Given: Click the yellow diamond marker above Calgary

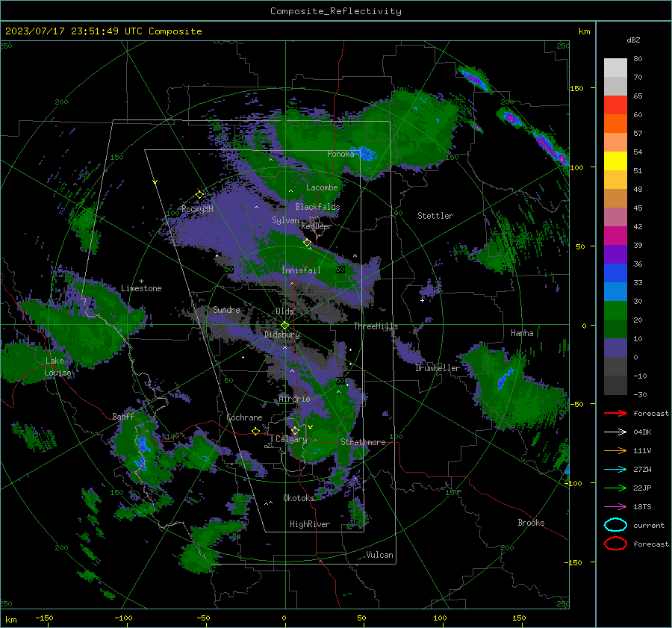Looking at the screenshot, I should 295,430.
